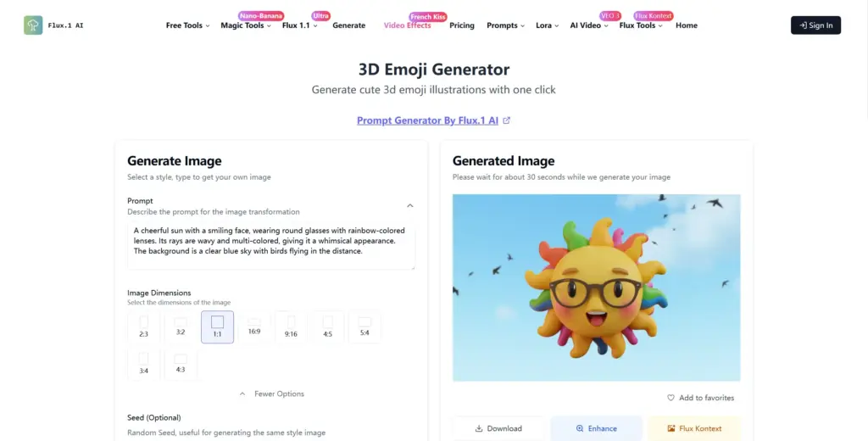Click the download arrow icon
The image size is (868, 441).
pos(479,428)
